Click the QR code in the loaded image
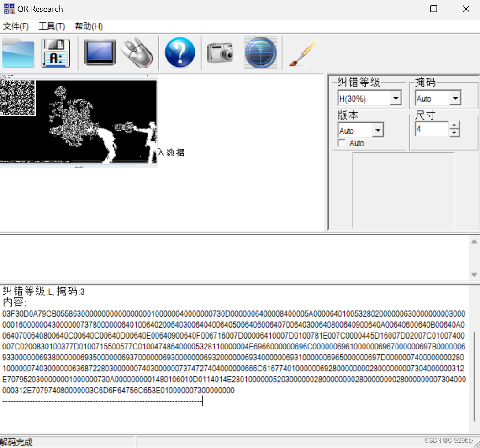 tap(18, 98)
